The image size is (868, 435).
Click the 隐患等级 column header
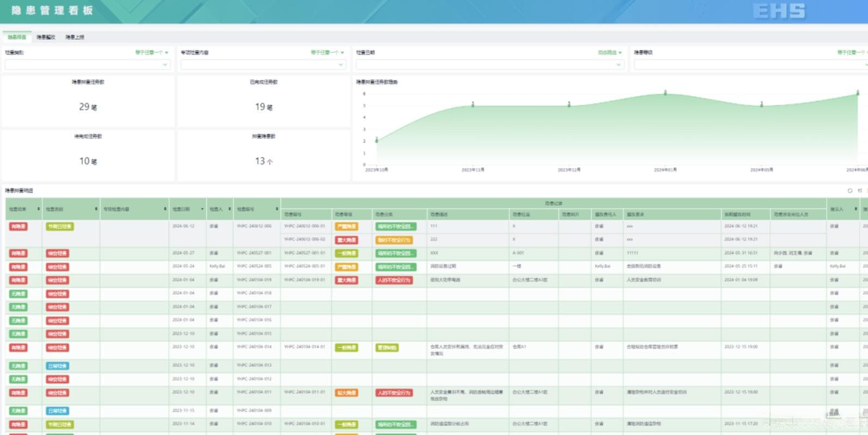[352, 214]
